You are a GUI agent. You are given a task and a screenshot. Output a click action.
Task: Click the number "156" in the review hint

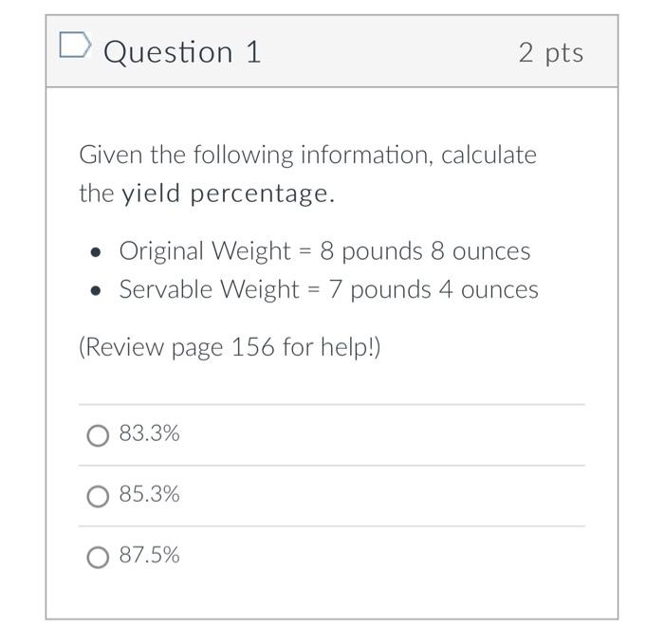tap(253, 347)
